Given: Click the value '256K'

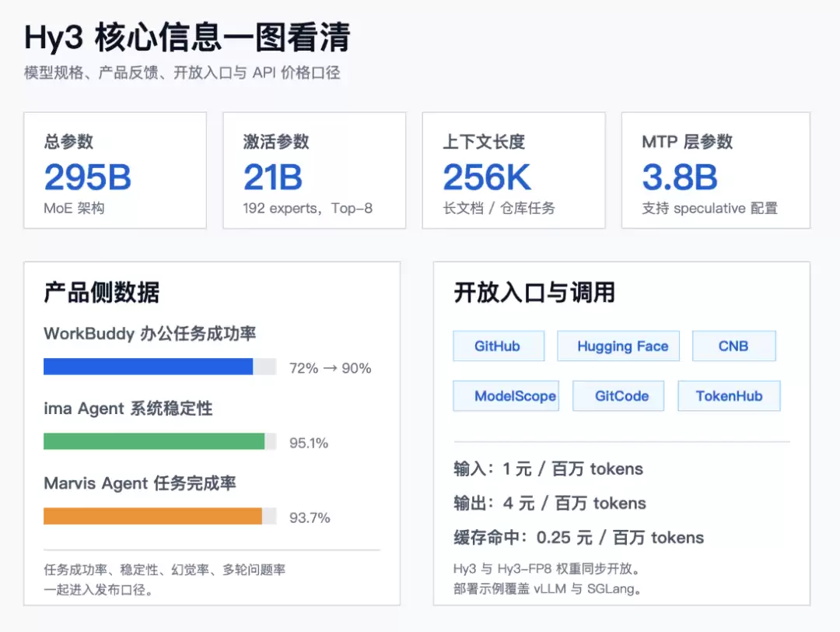Looking at the screenshot, I should coord(487,177).
